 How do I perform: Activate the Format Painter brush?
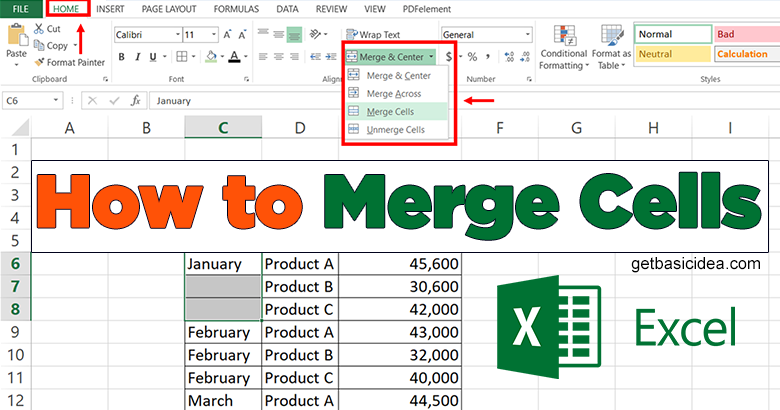70,62
